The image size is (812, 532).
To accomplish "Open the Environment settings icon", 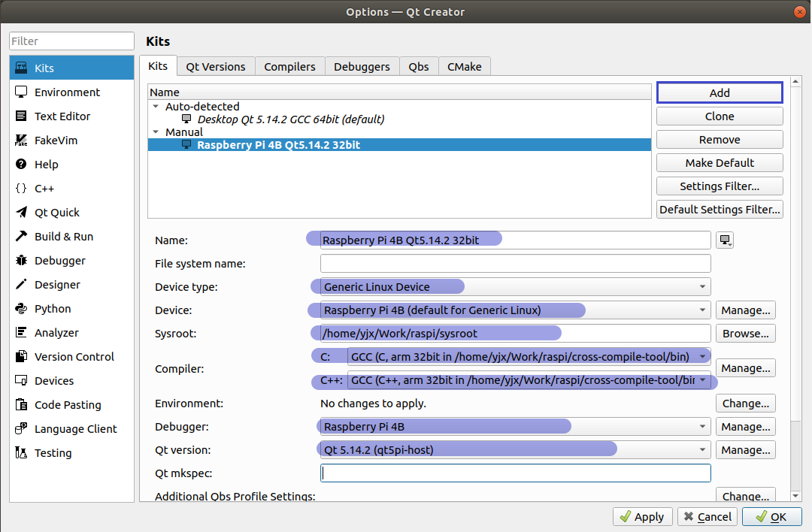I will [x=21, y=92].
